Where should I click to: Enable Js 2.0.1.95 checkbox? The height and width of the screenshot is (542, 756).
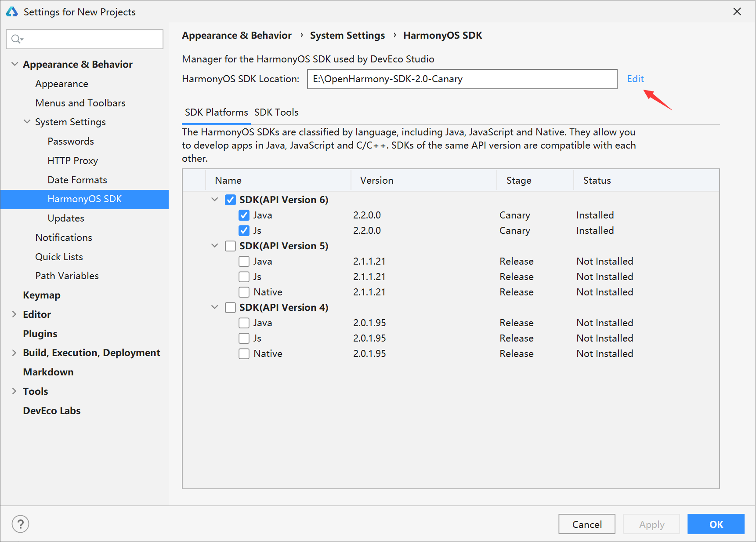tap(244, 338)
